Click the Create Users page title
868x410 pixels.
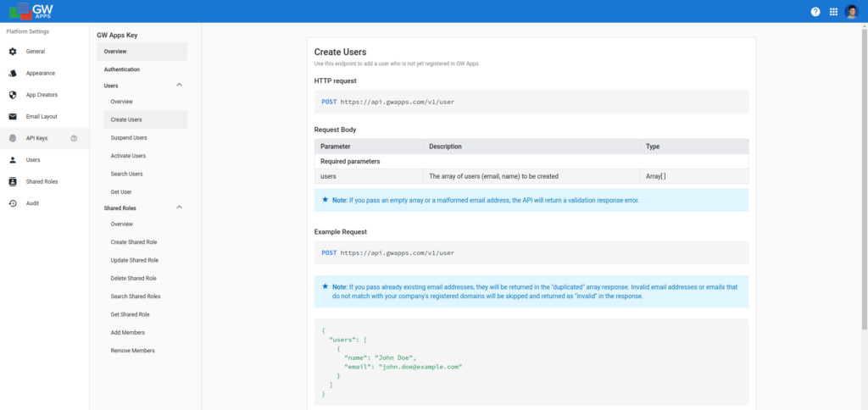[x=340, y=52]
